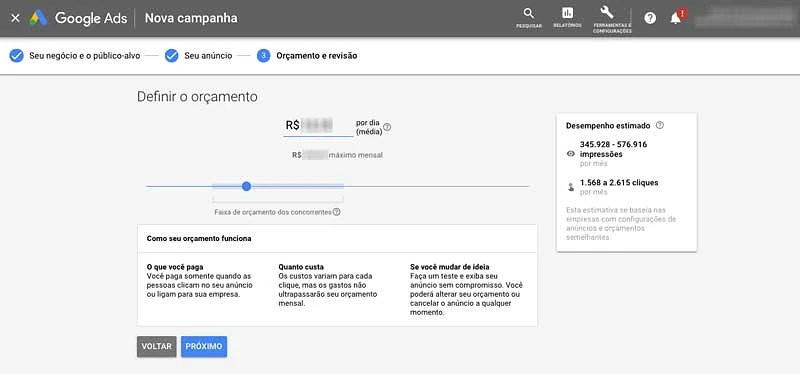Go to step Seu negócio e o público-alvo

point(75,56)
